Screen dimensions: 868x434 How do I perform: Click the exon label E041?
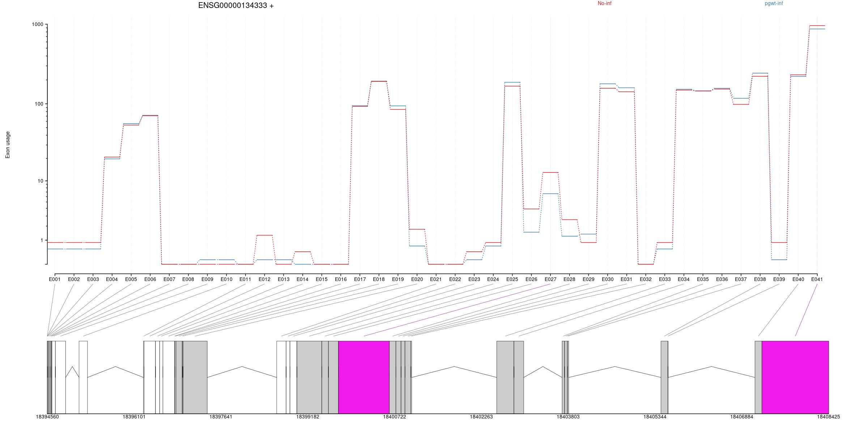[x=817, y=279]
